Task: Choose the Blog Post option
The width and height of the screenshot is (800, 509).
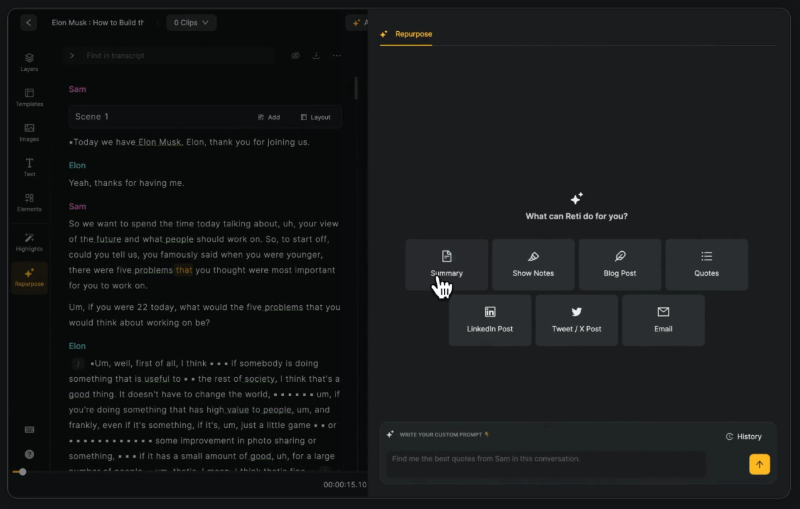Action: point(620,265)
